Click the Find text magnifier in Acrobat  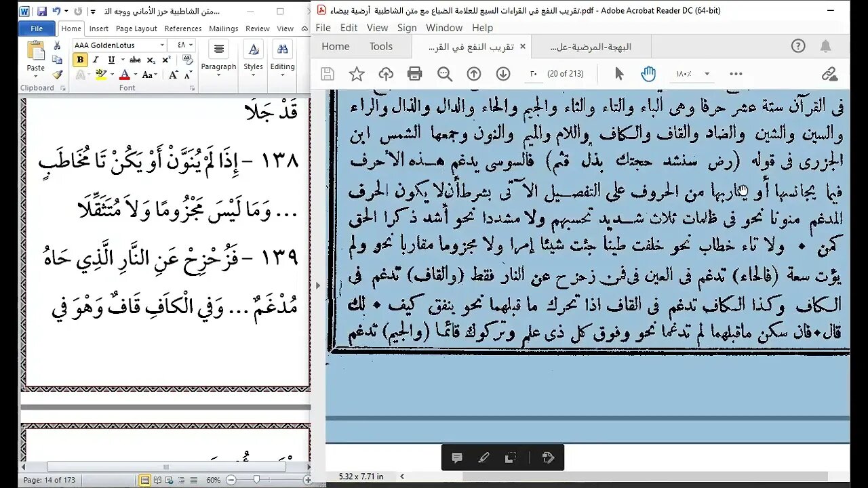(x=445, y=74)
